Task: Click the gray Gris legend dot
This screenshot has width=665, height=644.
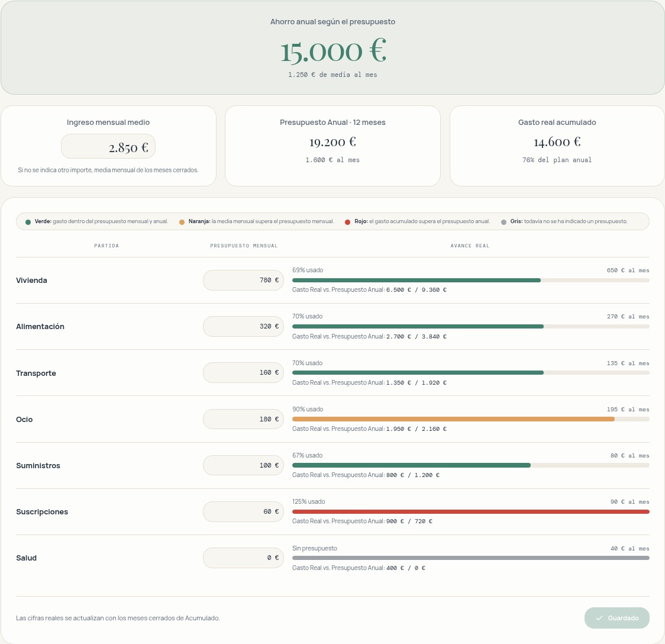Action: pyautogui.click(x=503, y=223)
